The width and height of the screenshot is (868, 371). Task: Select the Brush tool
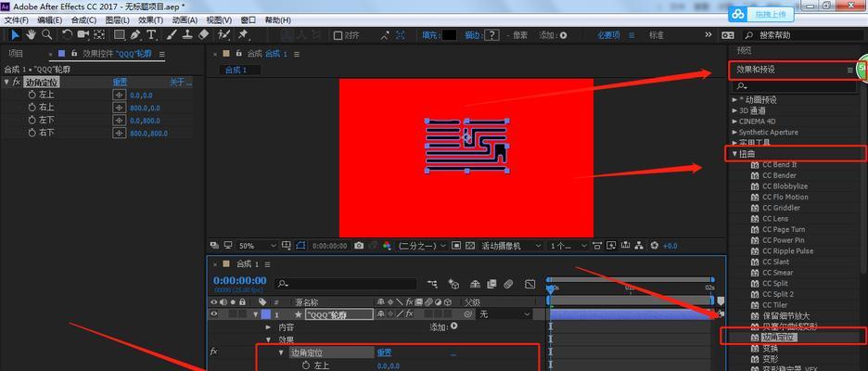coord(171,35)
